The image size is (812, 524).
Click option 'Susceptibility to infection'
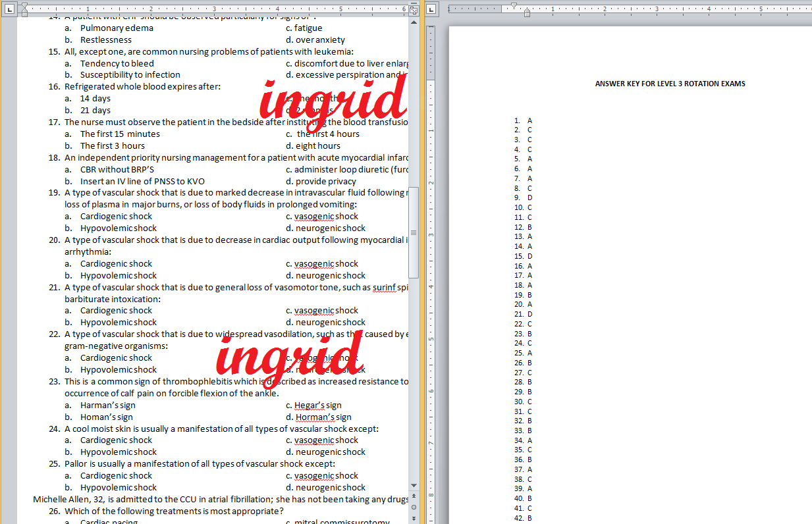pos(130,74)
